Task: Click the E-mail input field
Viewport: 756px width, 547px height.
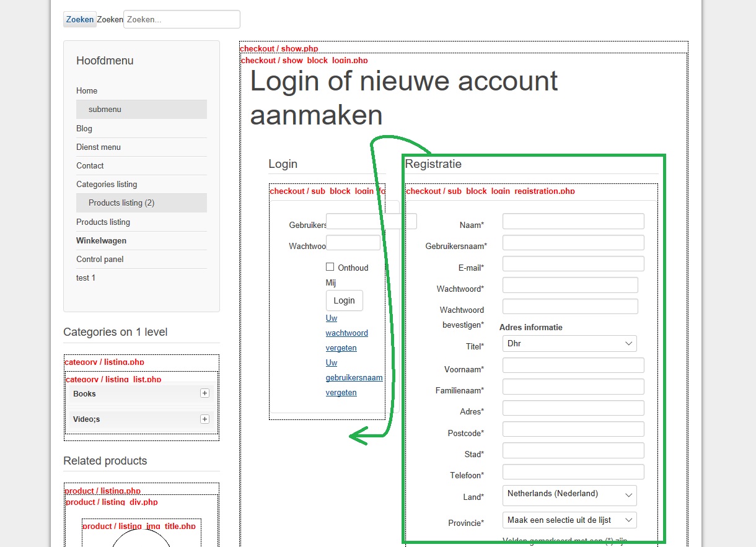Action: 573,264
